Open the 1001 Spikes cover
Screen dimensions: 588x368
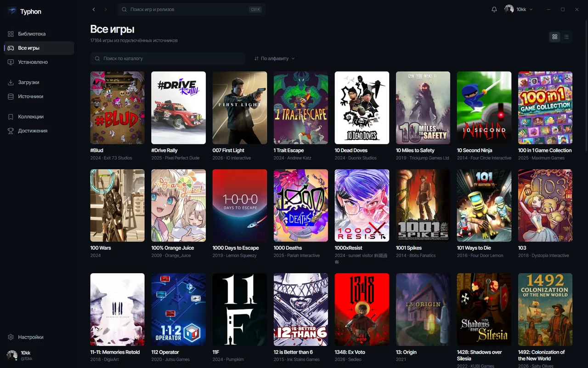click(x=423, y=206)
